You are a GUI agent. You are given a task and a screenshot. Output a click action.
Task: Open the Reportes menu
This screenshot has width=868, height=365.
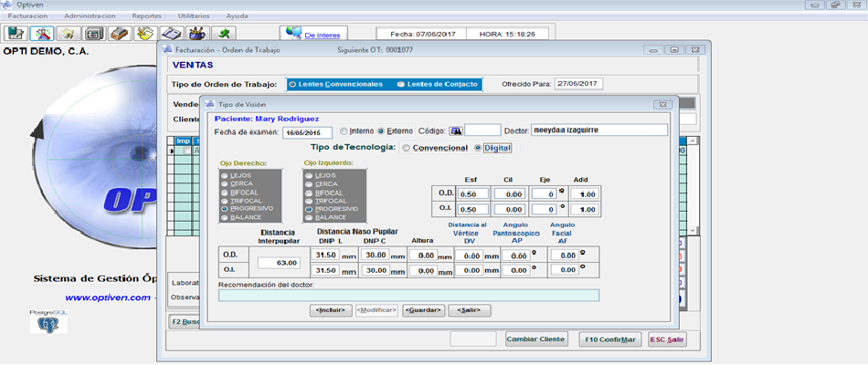[x=146, y=16]
